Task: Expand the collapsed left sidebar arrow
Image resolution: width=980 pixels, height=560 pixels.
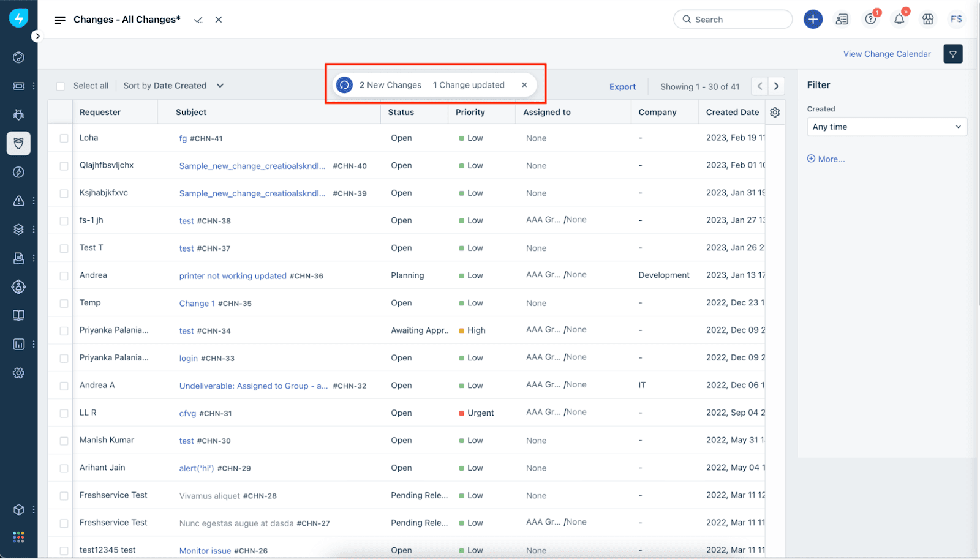Action: point(37,36)
